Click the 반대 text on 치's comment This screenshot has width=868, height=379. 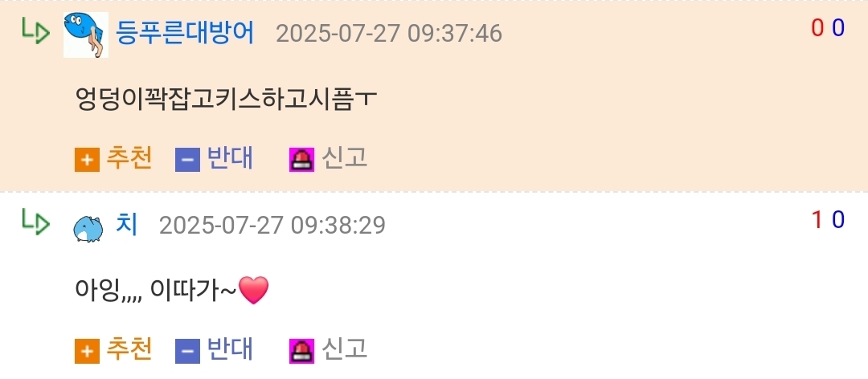pyautogui.click(x=230, y=349)
